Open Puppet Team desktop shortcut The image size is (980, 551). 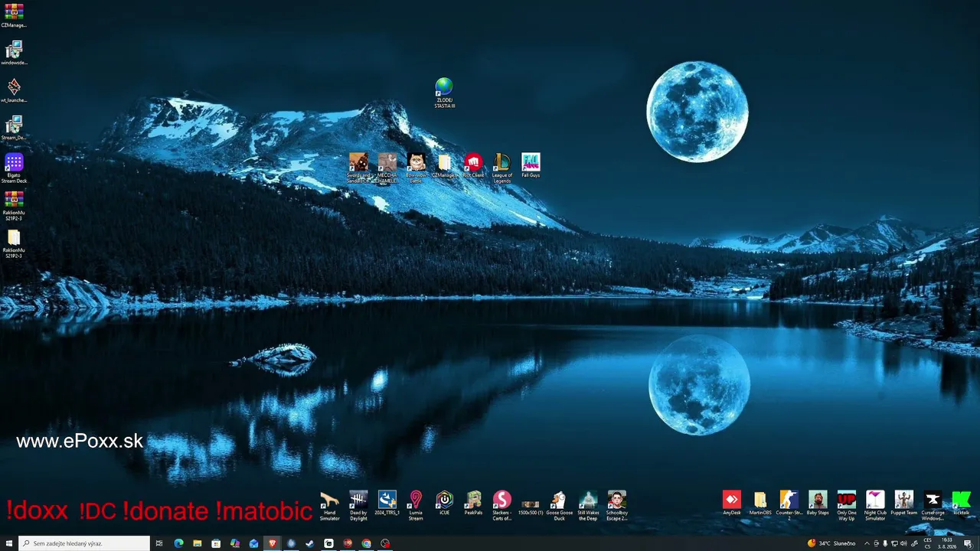[x=904, y=503]
